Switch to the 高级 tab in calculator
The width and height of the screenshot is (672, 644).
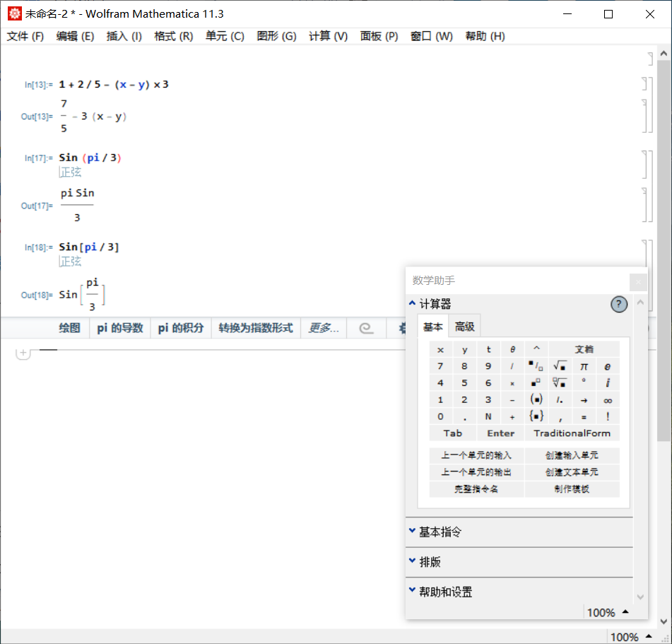(x=464, y=327)
